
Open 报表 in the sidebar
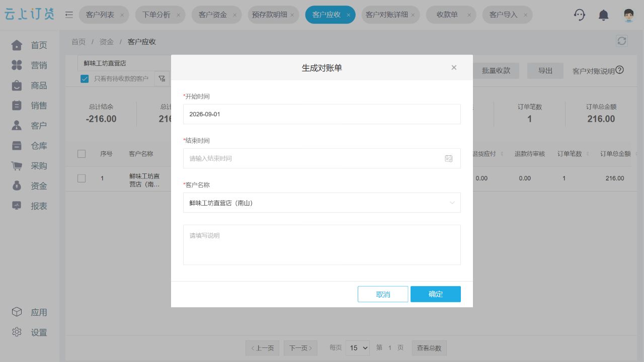(x=30, y=206)
